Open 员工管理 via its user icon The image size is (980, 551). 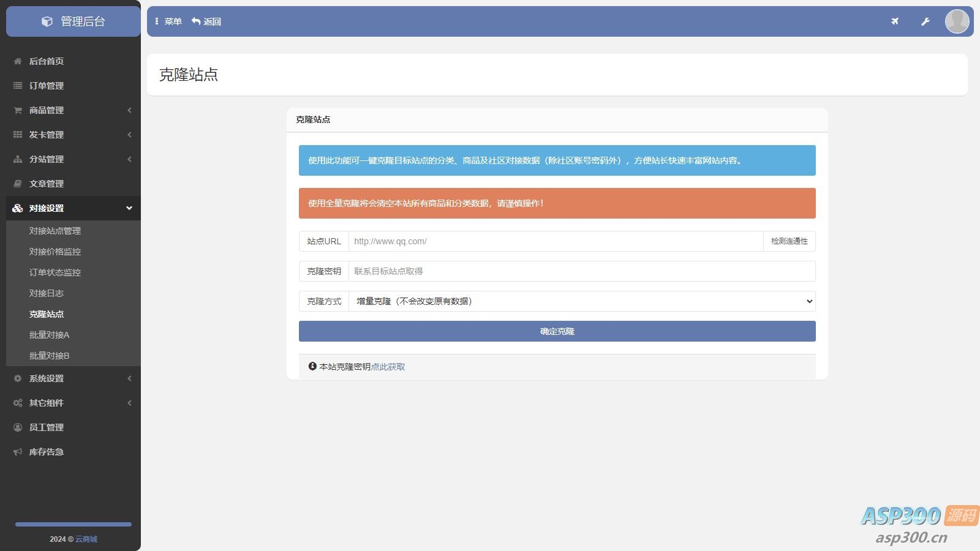[18, 427]
